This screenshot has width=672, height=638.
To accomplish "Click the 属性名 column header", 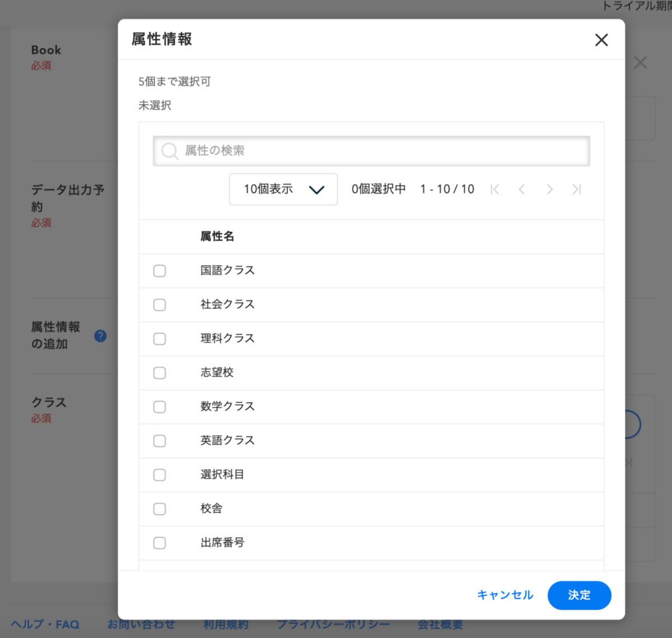I will tap(217, 236).
